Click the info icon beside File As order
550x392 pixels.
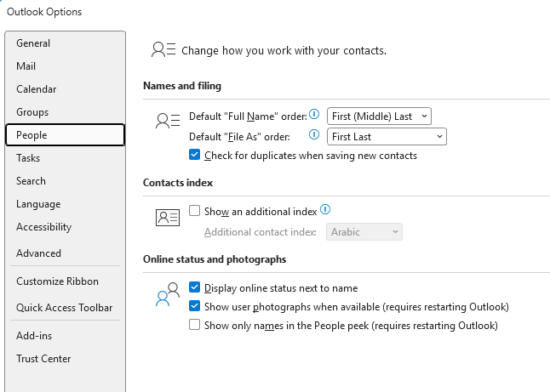[314, 134]
